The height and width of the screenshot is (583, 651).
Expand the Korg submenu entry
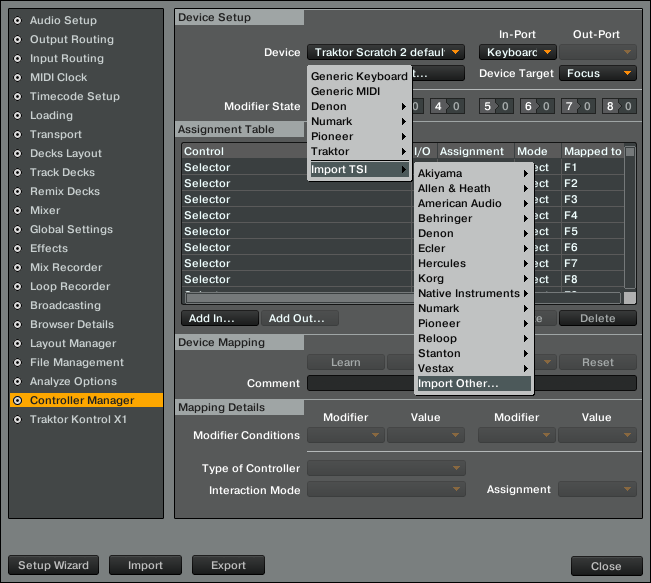pos(473,279)
